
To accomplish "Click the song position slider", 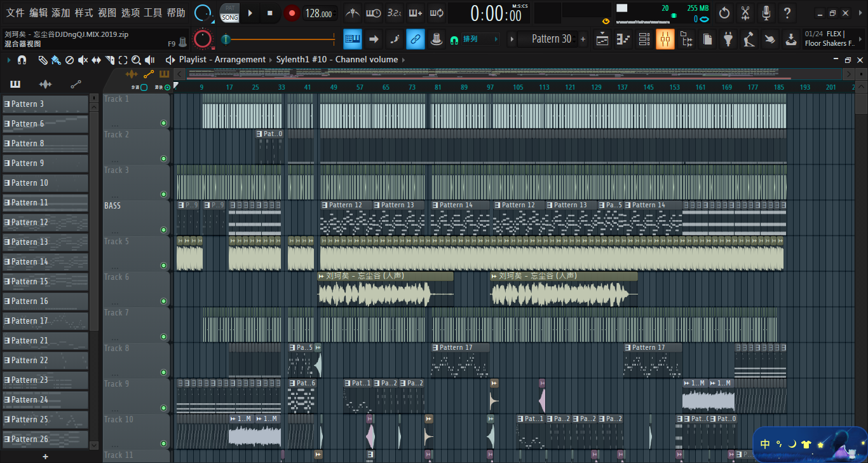I will [x=280, y=39].
